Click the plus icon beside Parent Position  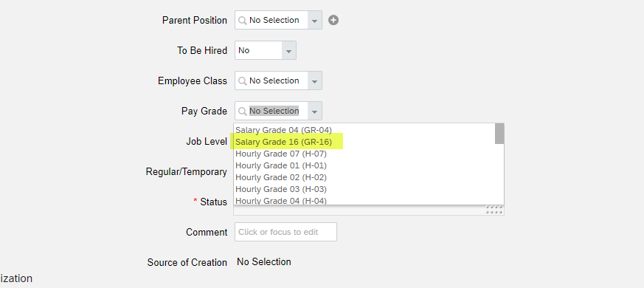click(333, 20)
